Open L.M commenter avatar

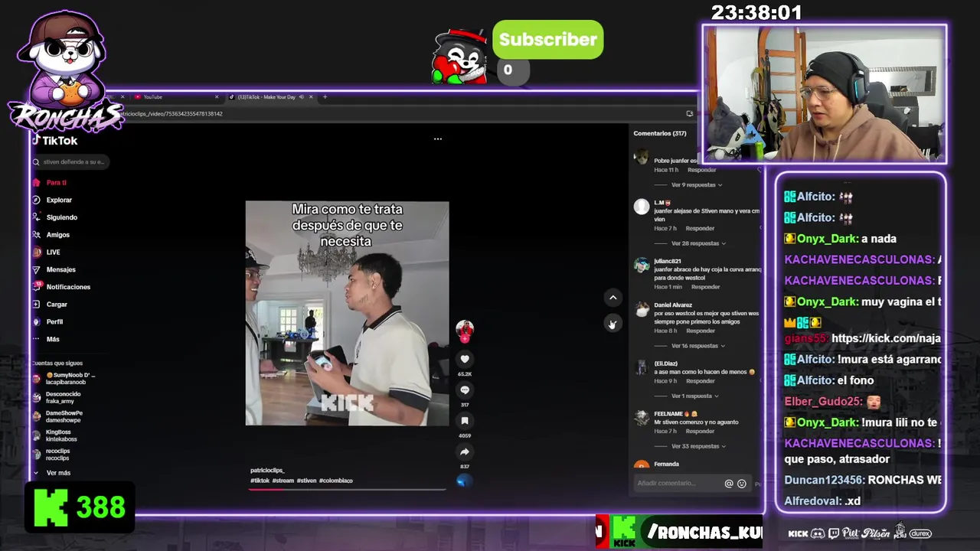pyautogui.click(x=642, y=207)
